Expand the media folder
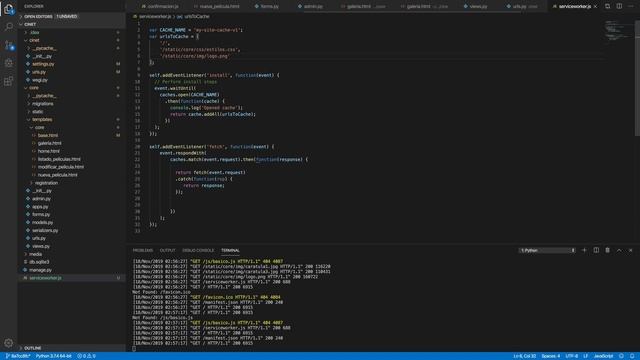Screen dimensions: 640x360 35,254
